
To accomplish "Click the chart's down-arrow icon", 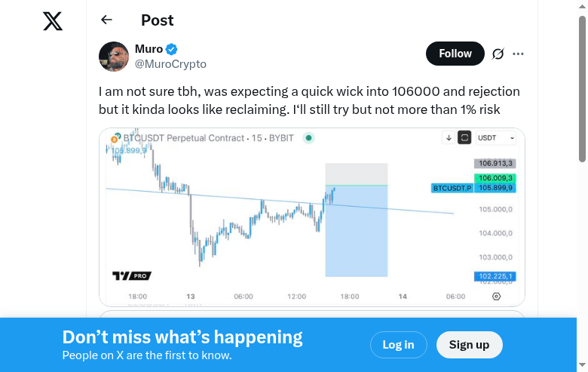I will 449,138.
